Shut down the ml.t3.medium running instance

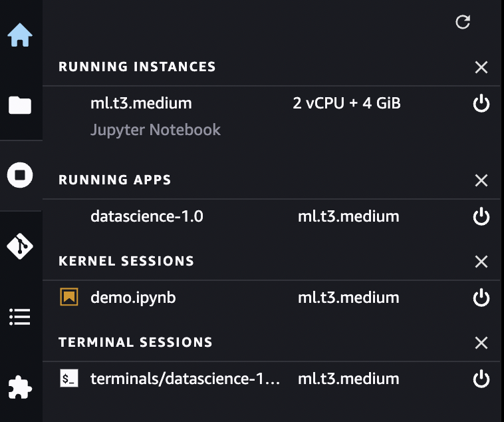[x=481, y=103]
